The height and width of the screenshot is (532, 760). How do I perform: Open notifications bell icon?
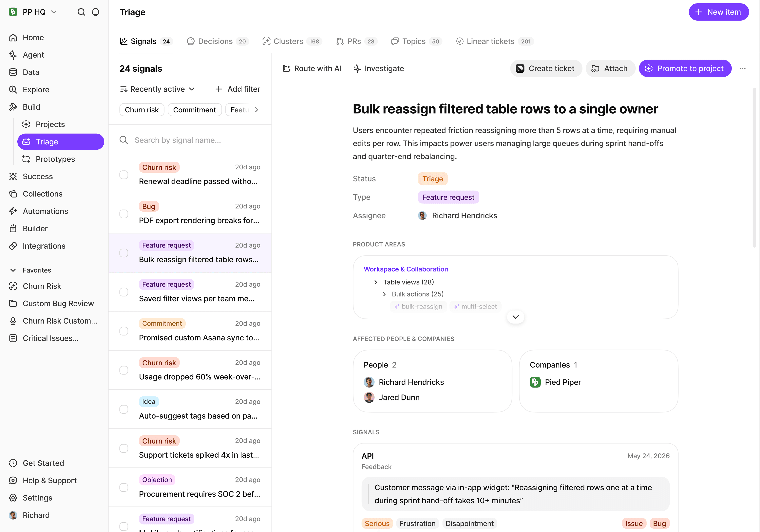point(96,12)
